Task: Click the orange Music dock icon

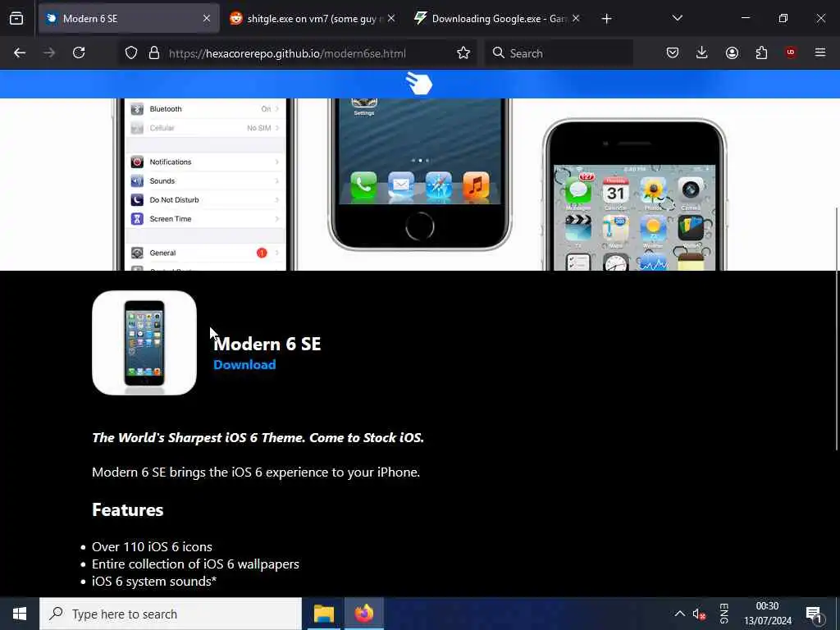Action: [476, 186]
